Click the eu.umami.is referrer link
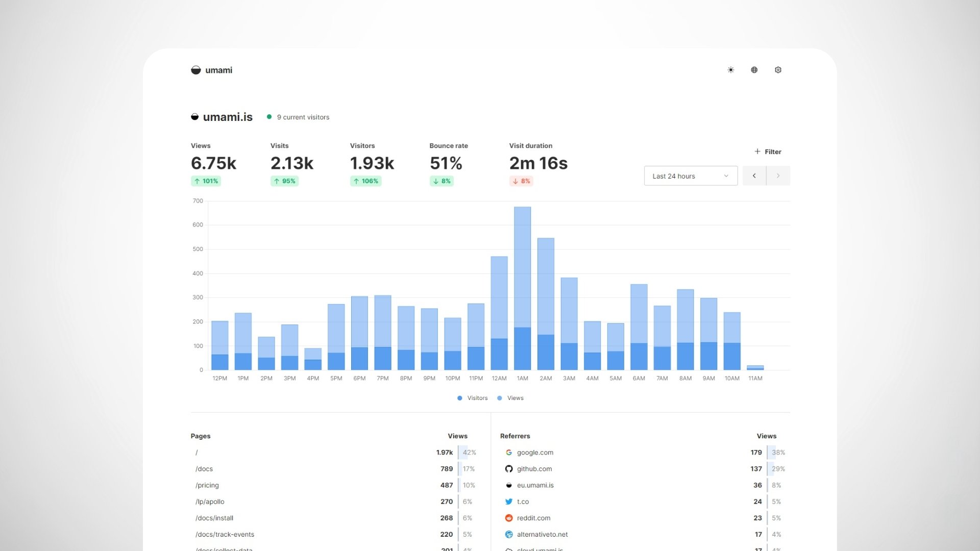Screen dimensions: 980x551 [535, 485]
